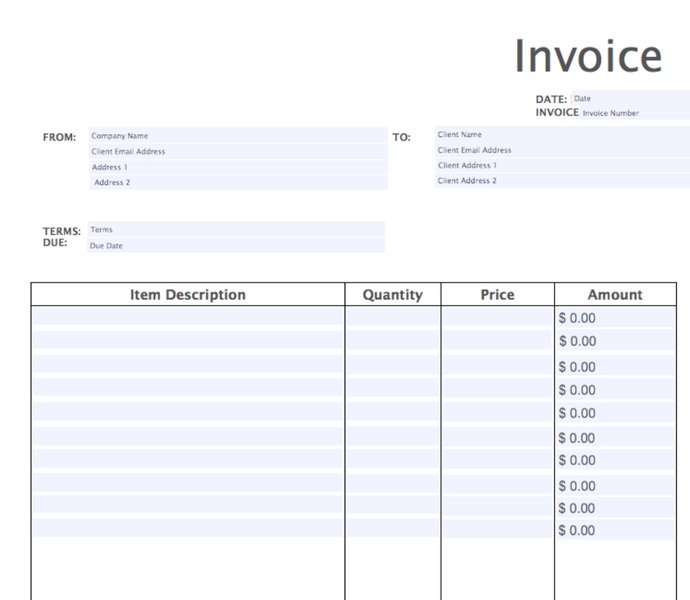Click the last Item Description row field
This screenshot has width=690, height=600.
(188, 527)
